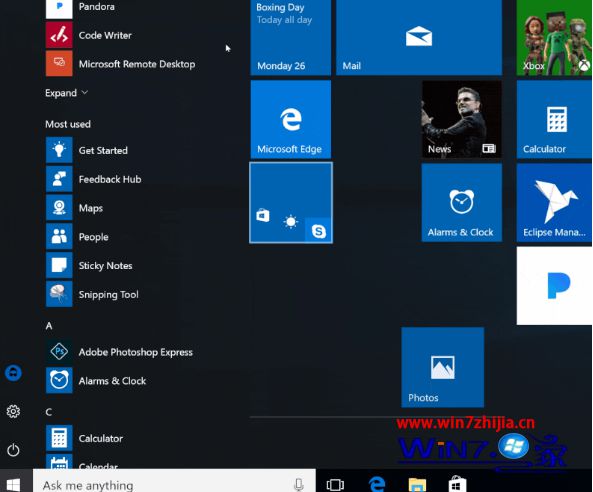Open Task View on the taskbar
Image resolution: width=593 pixels, height=492 pixels.
[335, 484]
